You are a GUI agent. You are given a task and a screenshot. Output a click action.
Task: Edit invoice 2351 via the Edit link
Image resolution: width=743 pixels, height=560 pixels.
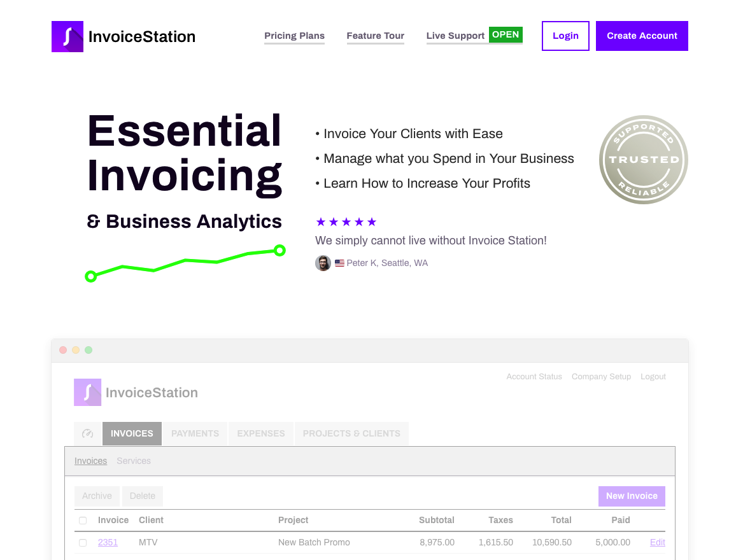(657, 542)
